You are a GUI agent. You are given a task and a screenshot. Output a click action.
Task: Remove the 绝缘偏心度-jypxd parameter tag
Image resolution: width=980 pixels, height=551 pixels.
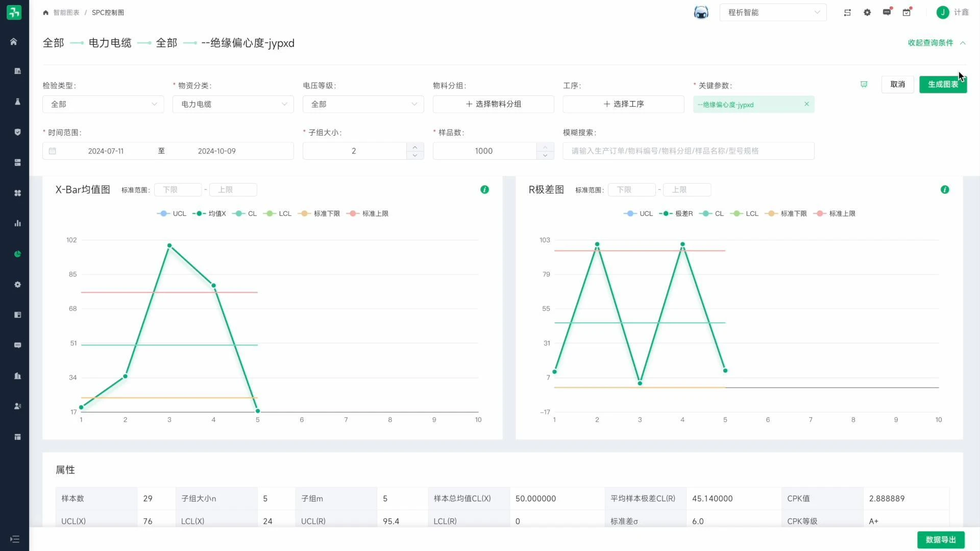(x=806, y=104)
